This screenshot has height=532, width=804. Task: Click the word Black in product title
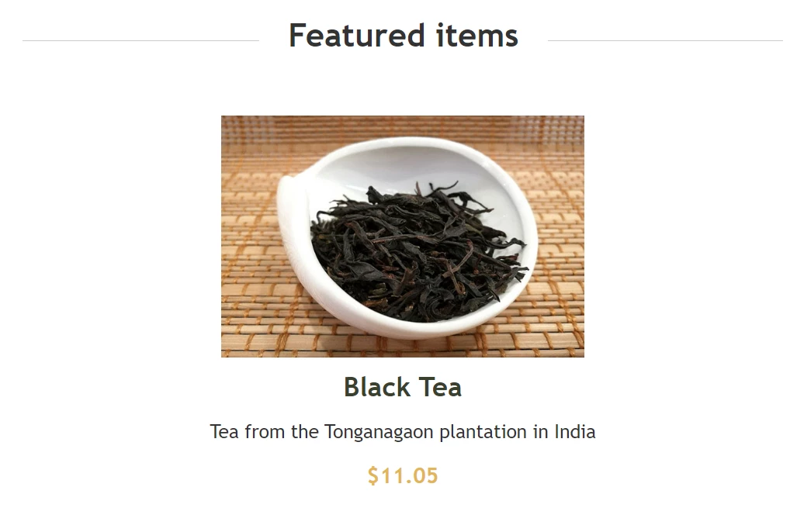tap(377, 387)
